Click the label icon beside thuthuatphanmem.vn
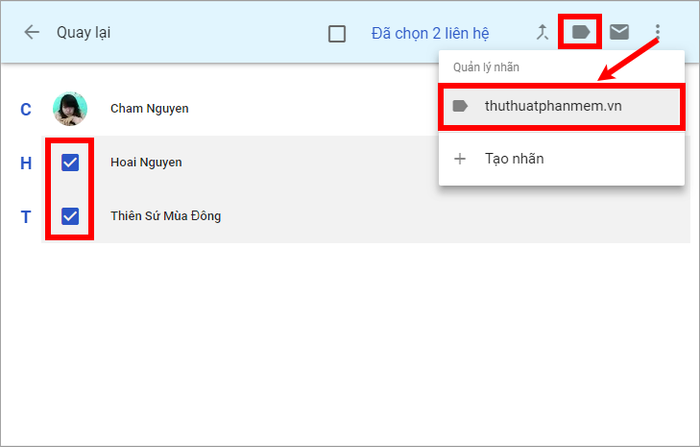 [x=460, y=106]
